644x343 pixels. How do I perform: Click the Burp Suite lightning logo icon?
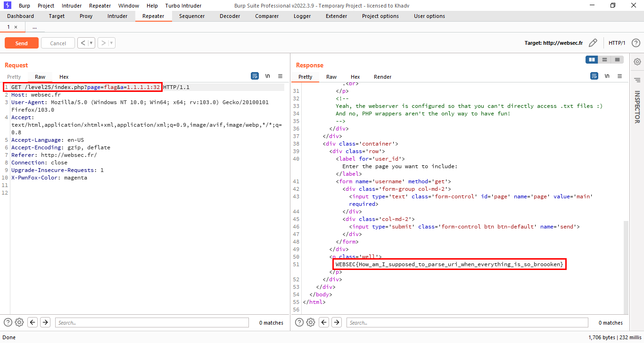click(x=7, y=6)
